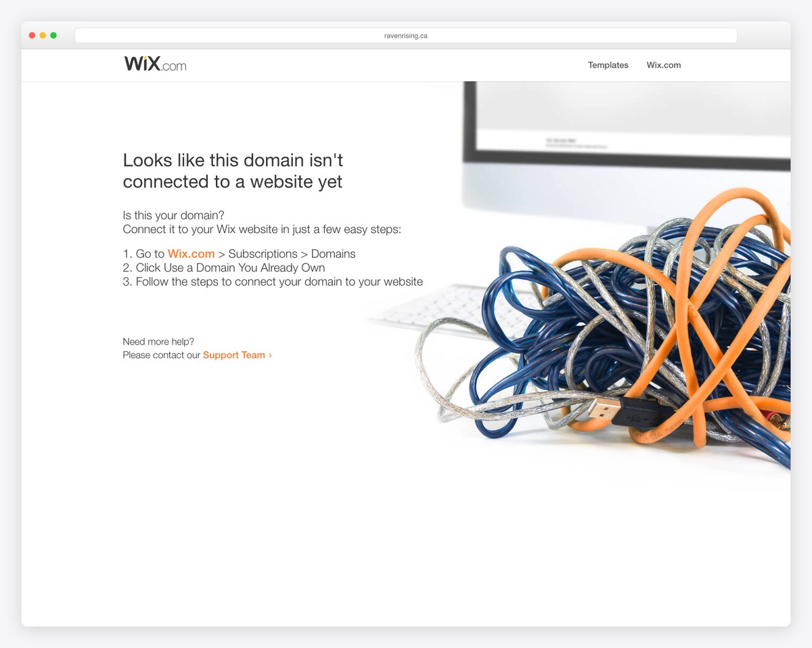Click the chevron arrow after Support Team
This screenshot has height=648, width=812.
click(x=270, y=355)
